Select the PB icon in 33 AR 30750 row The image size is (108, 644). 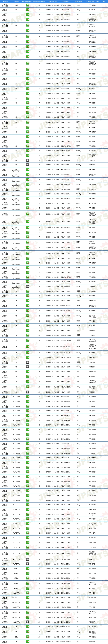tap(28, 98)
